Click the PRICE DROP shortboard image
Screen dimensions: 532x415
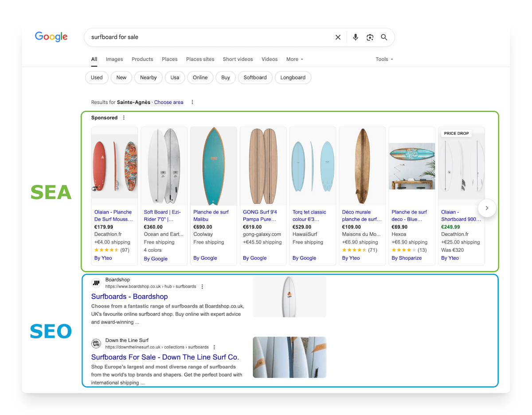click(x=461, y=166)
